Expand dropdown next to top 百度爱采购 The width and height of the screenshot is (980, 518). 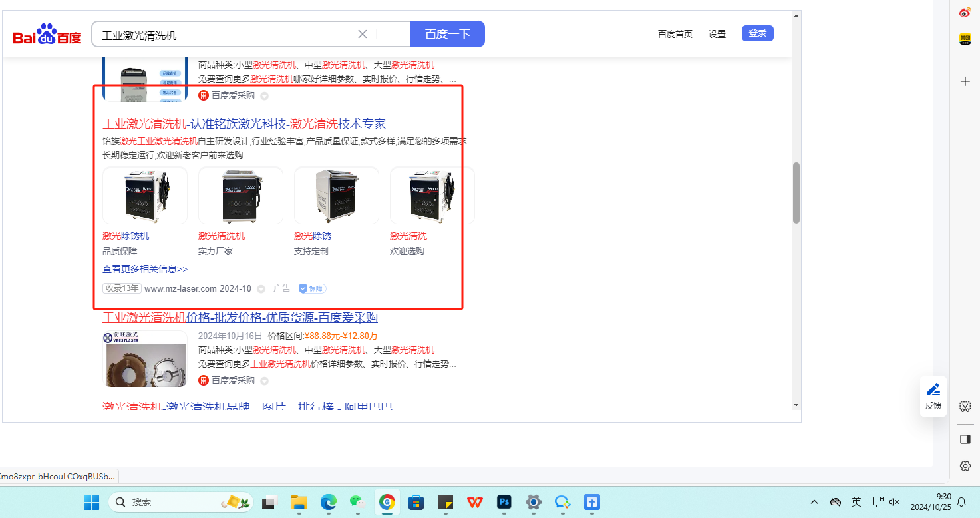[264, 96]
